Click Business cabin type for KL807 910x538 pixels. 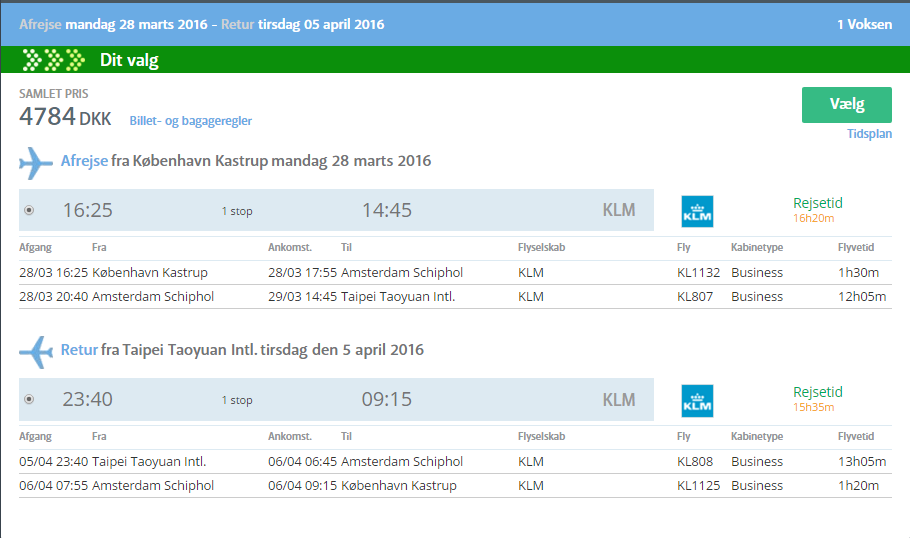click(757, 297)
